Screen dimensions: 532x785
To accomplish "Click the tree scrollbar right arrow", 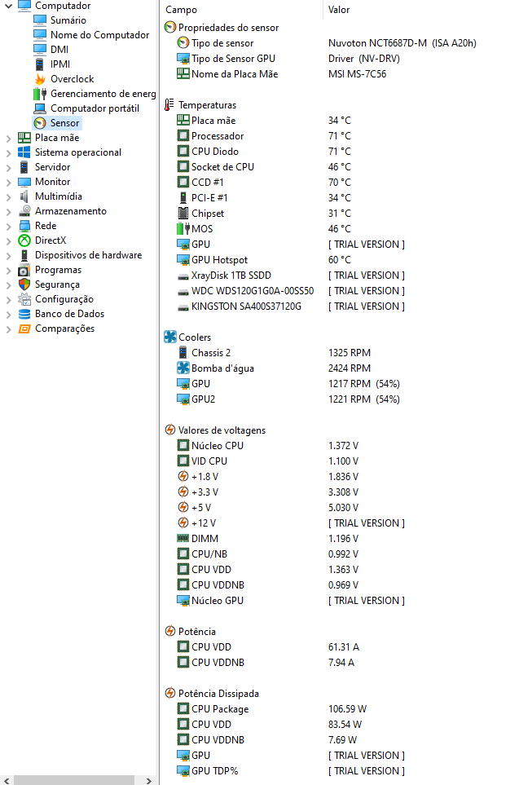I will pos(148,780).
